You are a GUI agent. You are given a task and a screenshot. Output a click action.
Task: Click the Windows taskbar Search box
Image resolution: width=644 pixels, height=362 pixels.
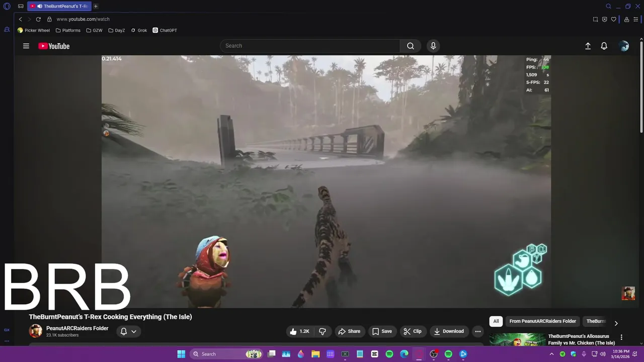(x=227, y=354)
